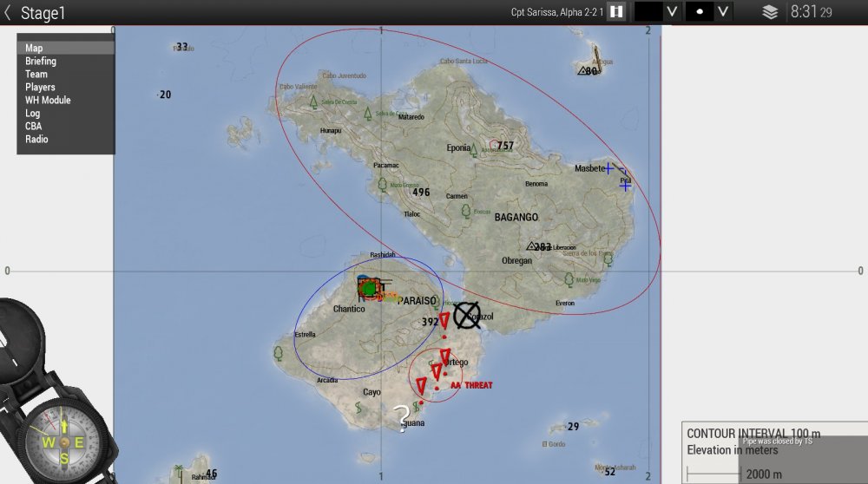Toggle map textures with the layers icon
Screen dimensions: 868x484
pyautogui.click(x=770, y=12)
